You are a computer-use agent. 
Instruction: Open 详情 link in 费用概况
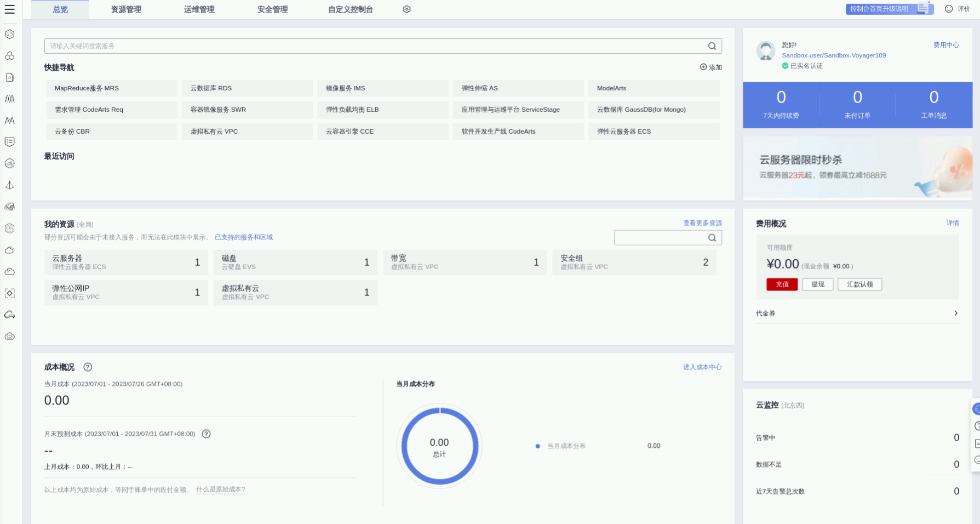[953, 223]
